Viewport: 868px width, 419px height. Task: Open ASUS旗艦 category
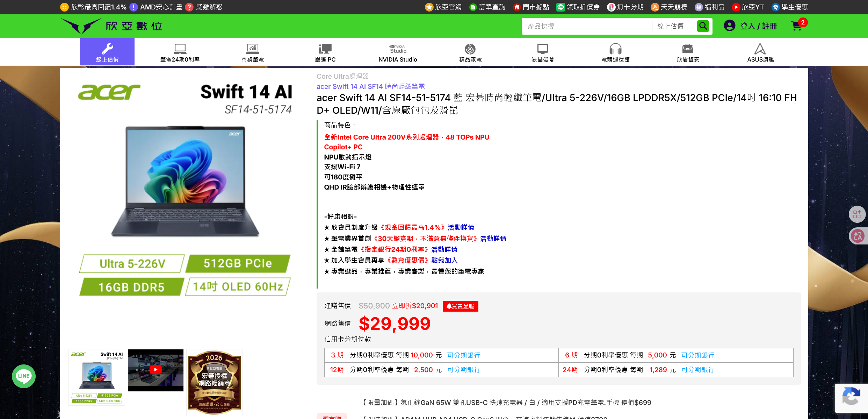point(760,52)
